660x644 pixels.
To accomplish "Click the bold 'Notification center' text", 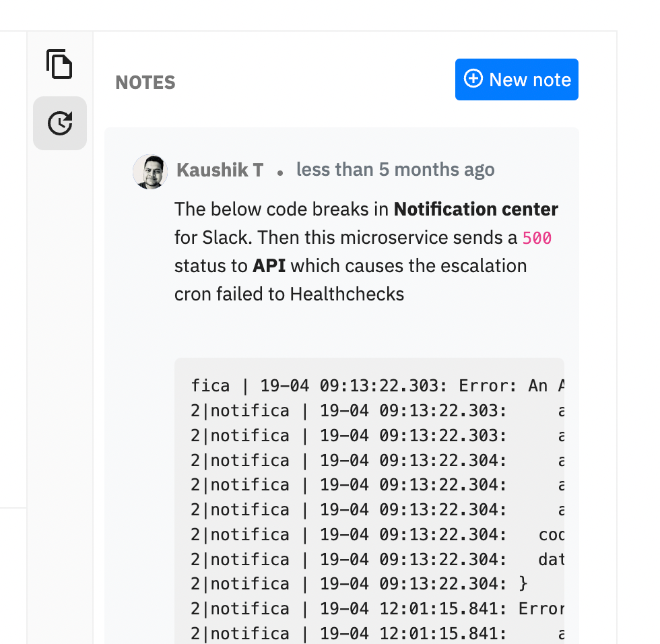I will 475,210.
